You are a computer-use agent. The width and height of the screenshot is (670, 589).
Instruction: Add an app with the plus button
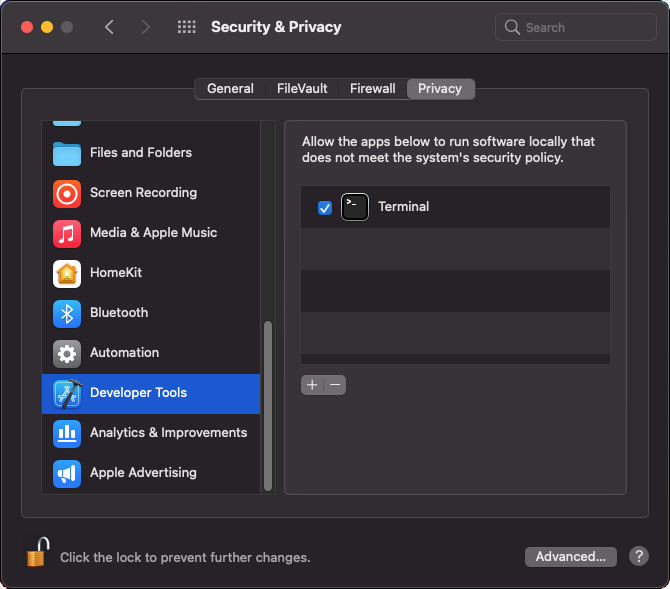coord(312,385)
